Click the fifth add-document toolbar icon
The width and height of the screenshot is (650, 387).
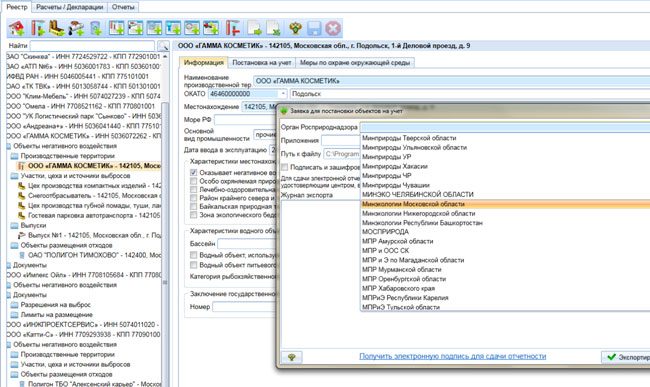(x=192, y=28)
